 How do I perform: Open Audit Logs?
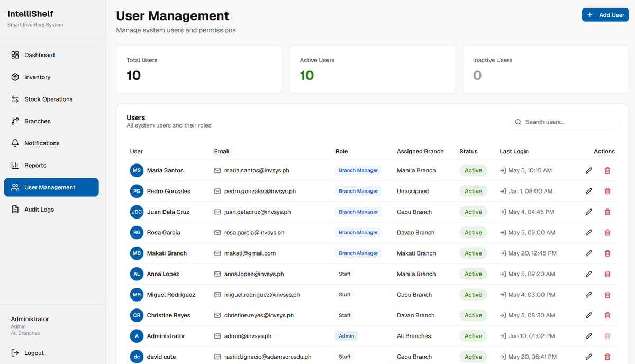coord(51,210)
